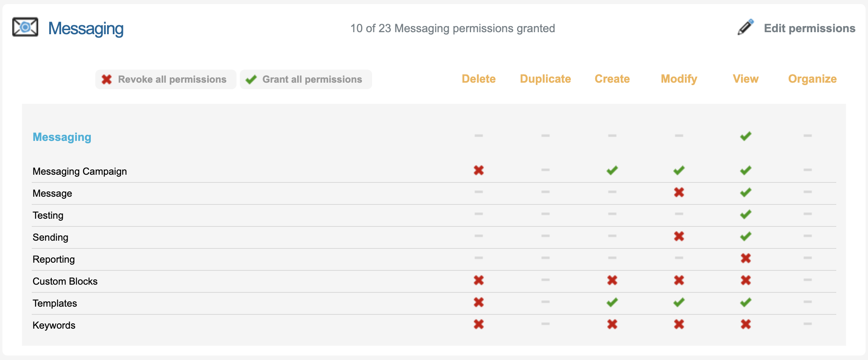Screen dimensions: 868x360
Task: Click the Edit permissions pencil icon
Action: click(x=745, y=27)
